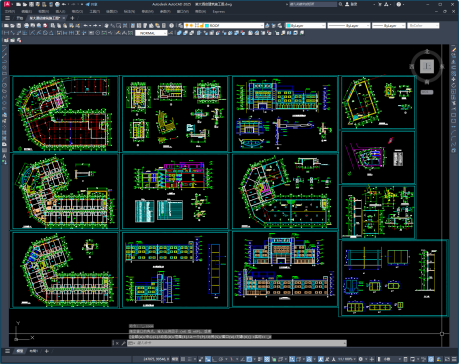Screen dimensions: 459x364
Task: Open the File menu
Action: pos(10,11)
